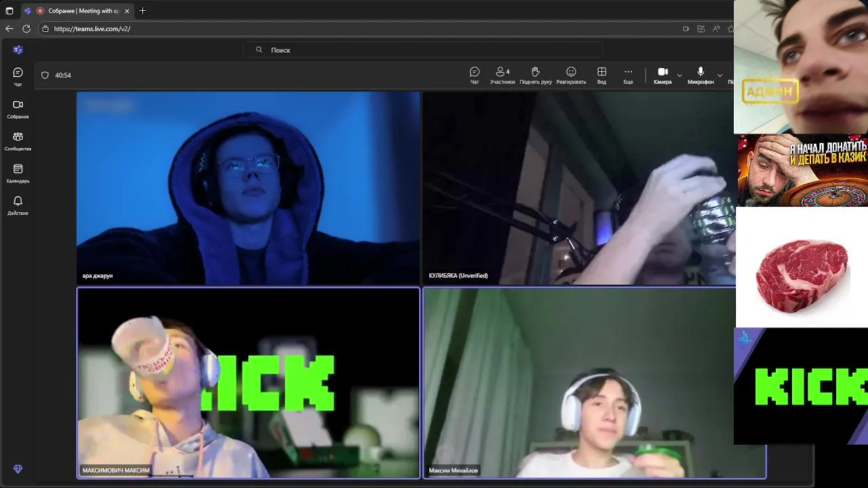The height and width of the screenshot is (488, 868).
Task: Click the read aloud icon
Action: click(716, 28)
